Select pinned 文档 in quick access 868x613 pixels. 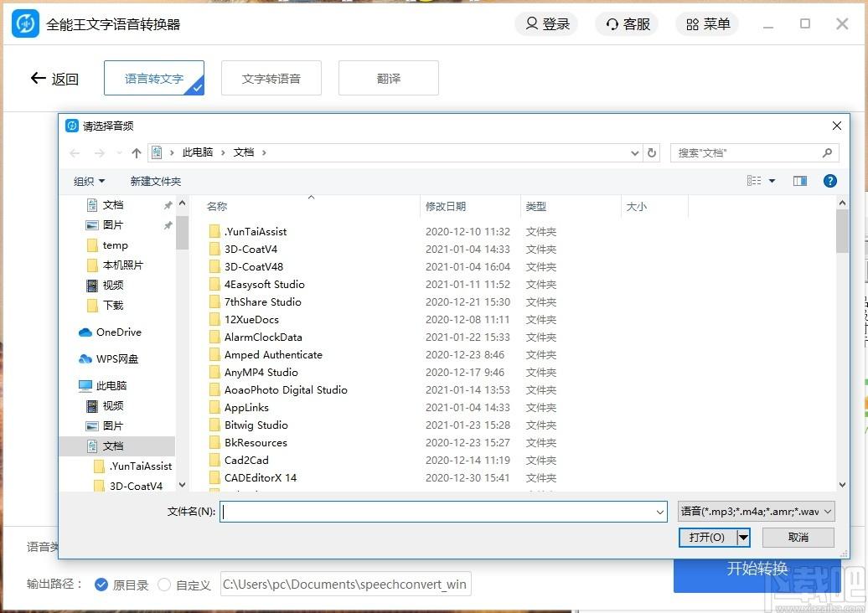click(x=113, y=205)
